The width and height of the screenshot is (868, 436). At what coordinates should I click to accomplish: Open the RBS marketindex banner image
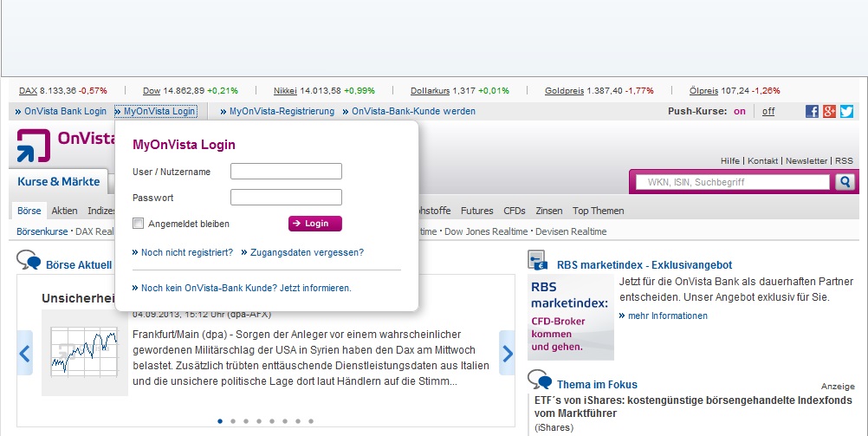point(571,317)
